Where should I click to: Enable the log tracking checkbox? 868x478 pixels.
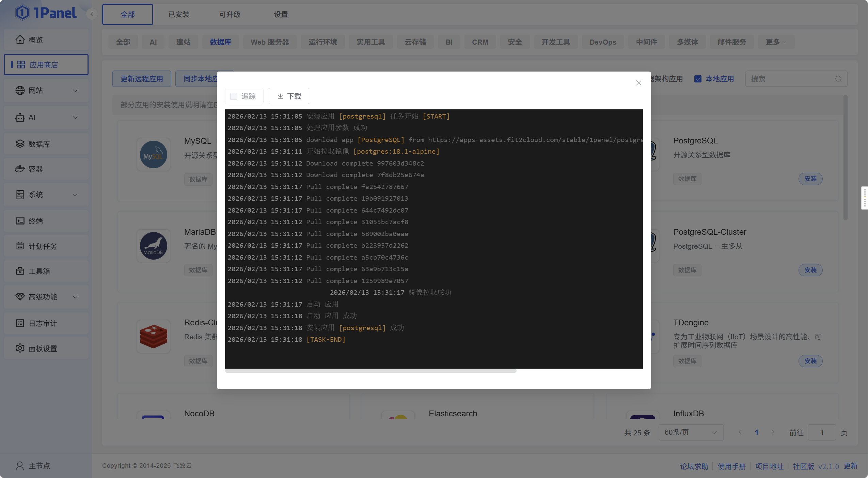pos(234,96)
